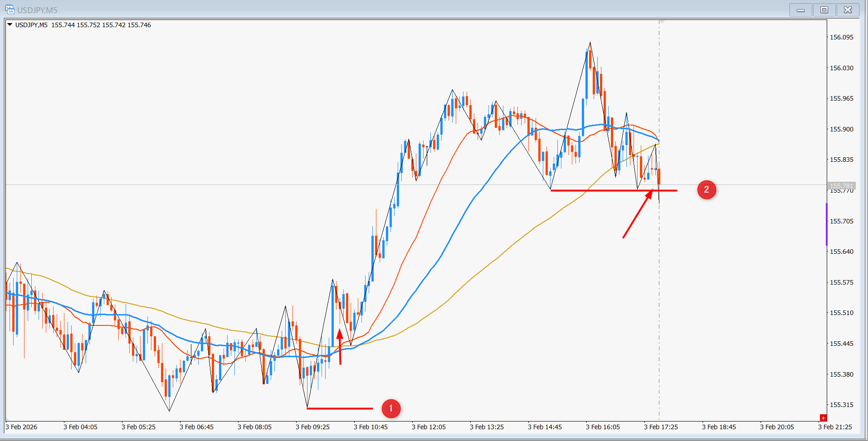The image size is (868, 441).
Task: Maximize the USDJPY,M5 chart window
Action: [824, 10]
